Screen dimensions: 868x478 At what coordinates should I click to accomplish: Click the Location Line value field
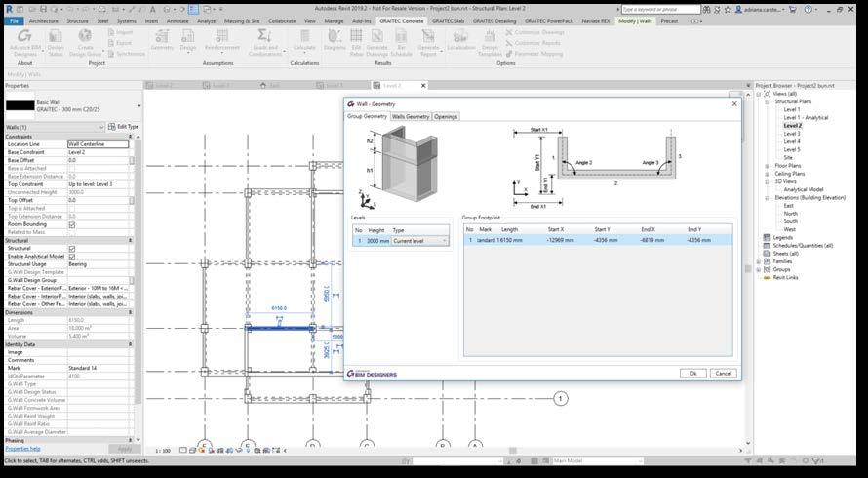coord(98,144)
